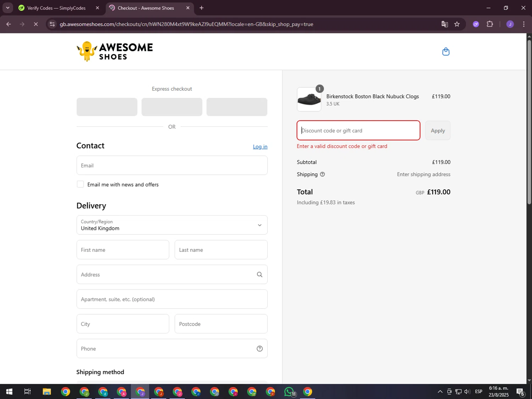Focus the First name field
The height and width of the screenshot is (399, 532).
123,250
